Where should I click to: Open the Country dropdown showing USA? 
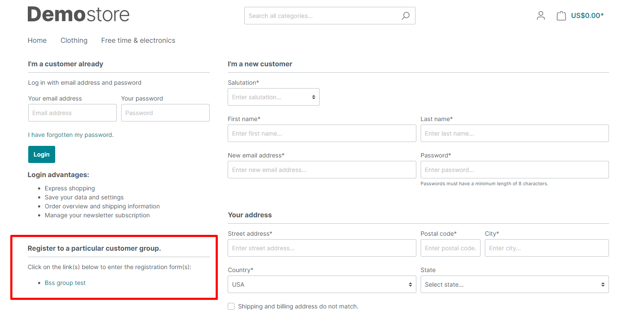(322, 284)
